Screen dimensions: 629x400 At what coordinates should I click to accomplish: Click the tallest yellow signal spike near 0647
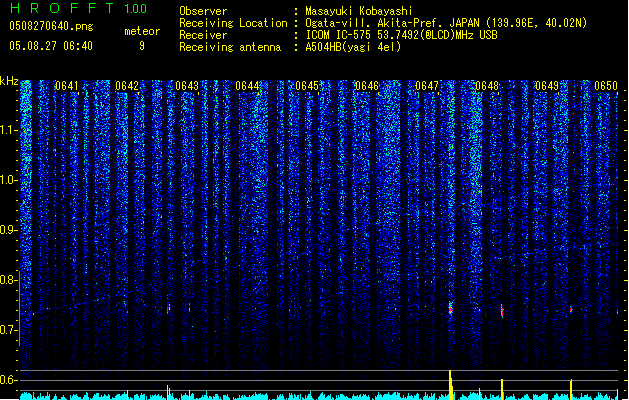[451, 385]
